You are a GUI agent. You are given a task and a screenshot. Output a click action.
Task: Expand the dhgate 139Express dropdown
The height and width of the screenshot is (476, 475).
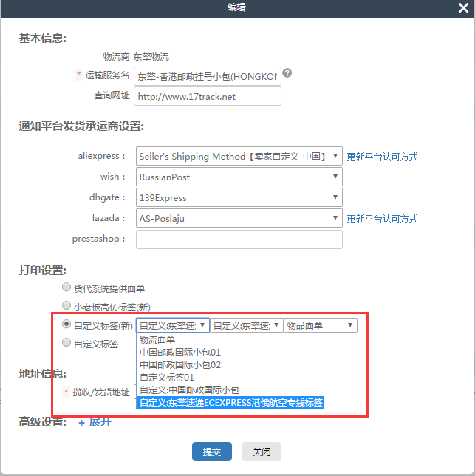click(x=239, y=198)
